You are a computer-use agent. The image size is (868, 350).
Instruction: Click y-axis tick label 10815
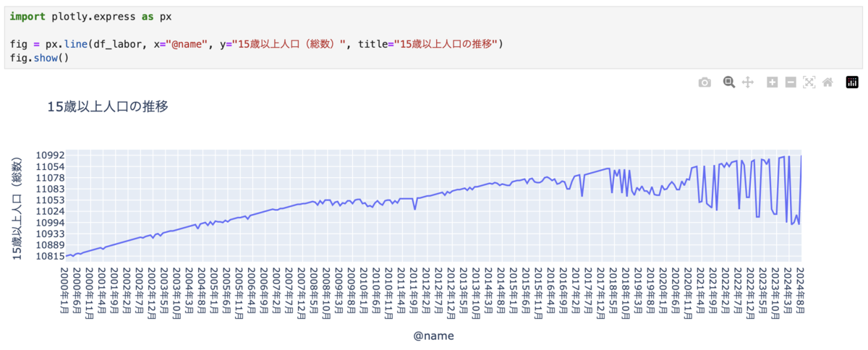[49, 256]
